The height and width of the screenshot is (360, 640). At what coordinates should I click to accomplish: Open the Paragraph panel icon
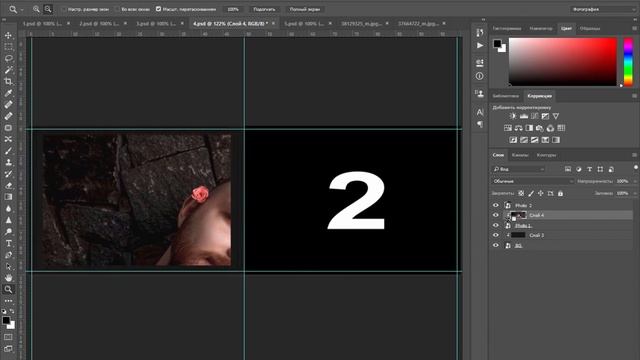[x=480, y=124]
